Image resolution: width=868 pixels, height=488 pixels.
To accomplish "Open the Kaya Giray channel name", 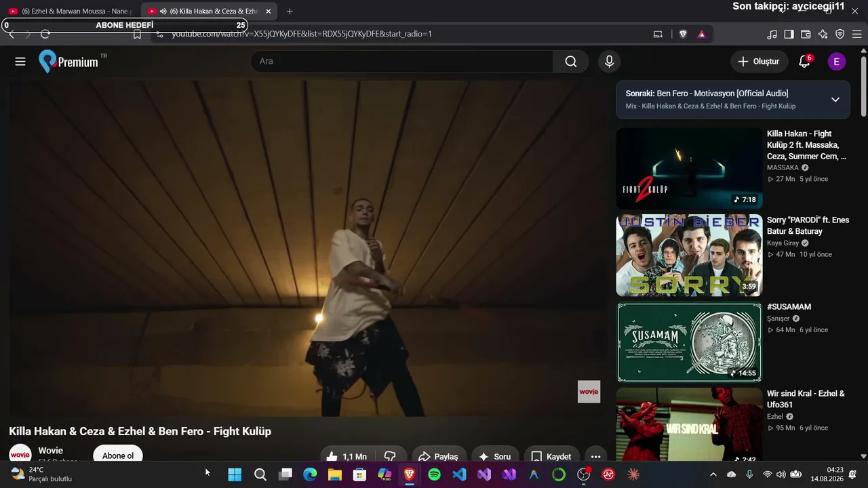I will [783, 243].
